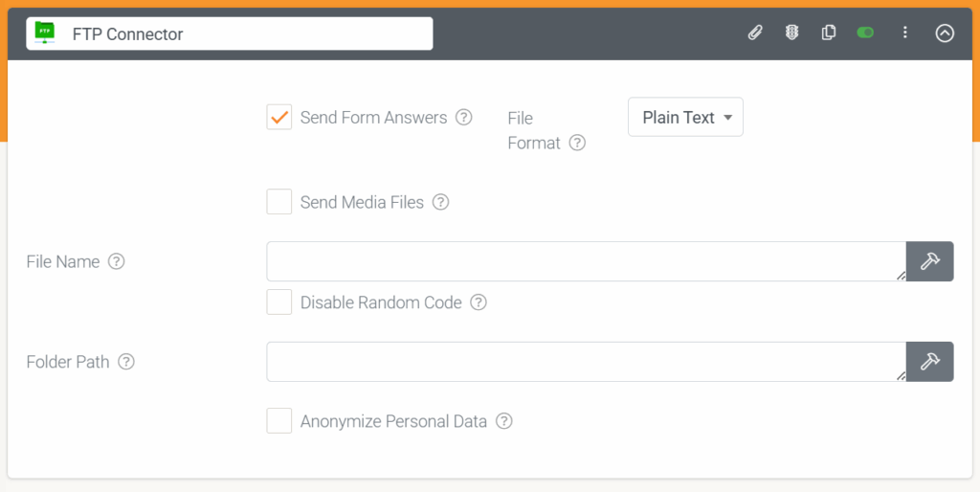Open the three-dot more options menu
The height and width of the screenshot is (492, 980).
(904, 34)
